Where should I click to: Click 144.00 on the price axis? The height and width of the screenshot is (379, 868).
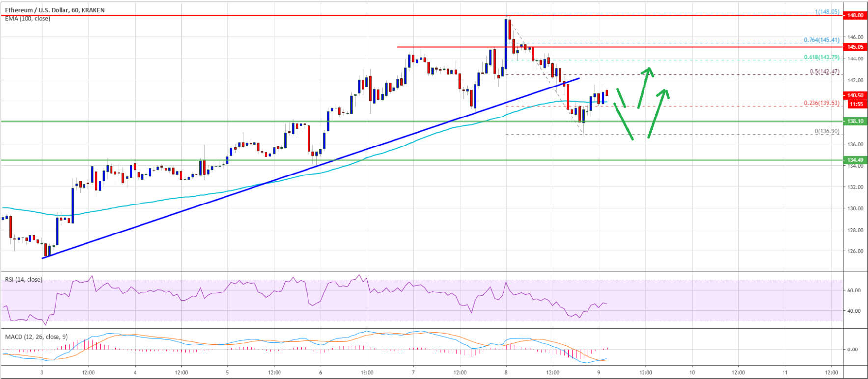pyautogui.click(x=855, y=59)
